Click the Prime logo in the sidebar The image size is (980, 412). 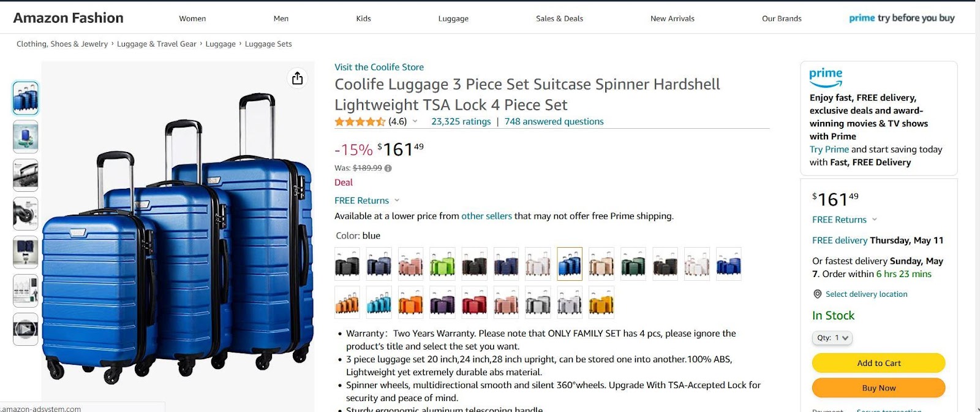[x=826, y=77]
